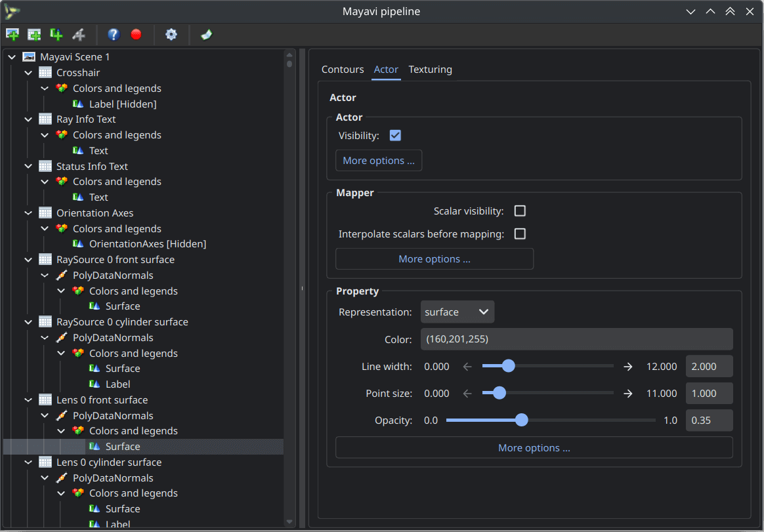Click the Lens 0 cylinder surface source icon
Screen dimensions: 764x532
[x=45, y=462]
